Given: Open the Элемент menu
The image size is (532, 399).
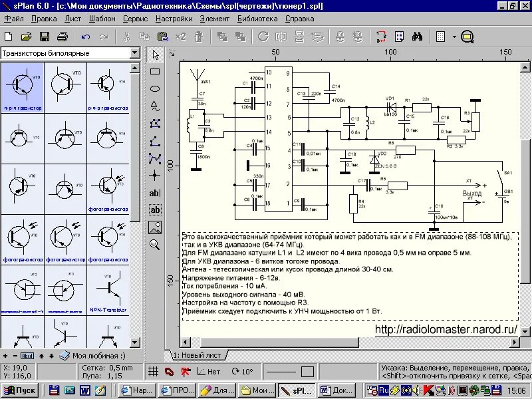Looking at the screenshot, I should [214, 19].
